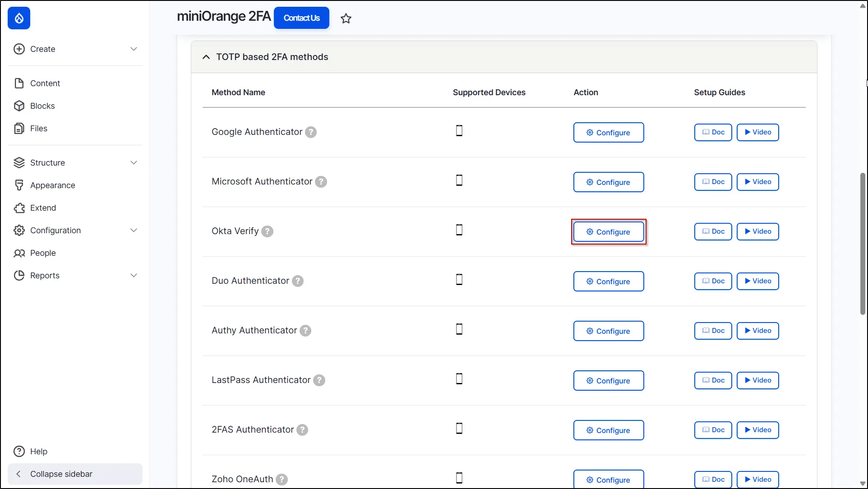Open Appearance in the sidebar menu
This screenshot has height=489, width=868.
pyautogui.click(x=75, y=185)
